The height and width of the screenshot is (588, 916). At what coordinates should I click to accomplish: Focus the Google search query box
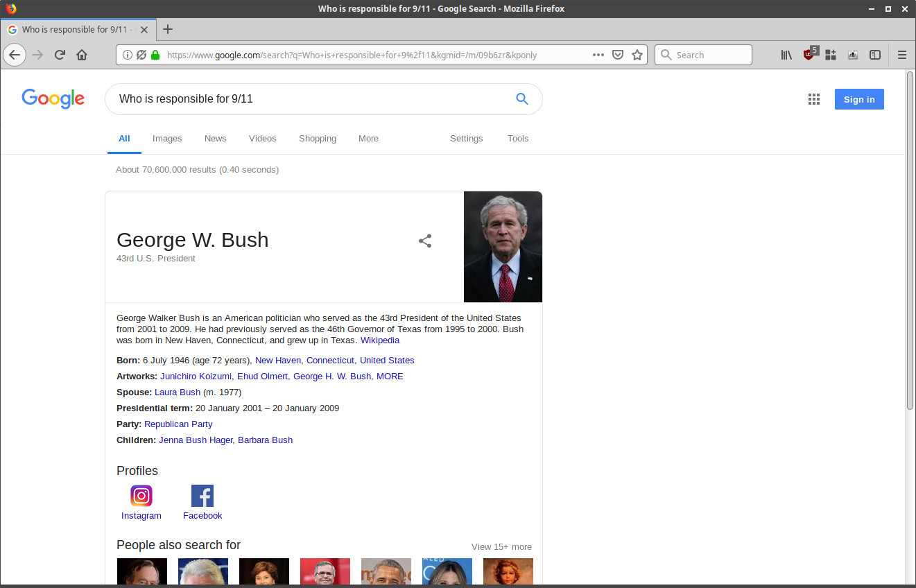coord(312,99)
